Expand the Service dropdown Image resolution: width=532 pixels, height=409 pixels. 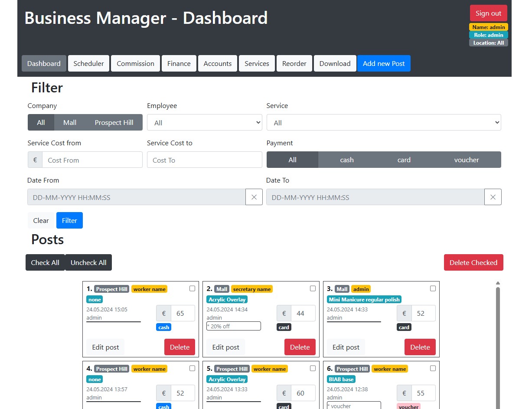[x=383, y=123]
